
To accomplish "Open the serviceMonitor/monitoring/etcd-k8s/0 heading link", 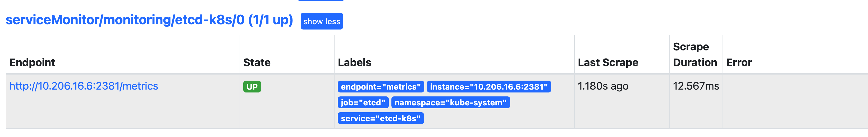I will [149, 20].
